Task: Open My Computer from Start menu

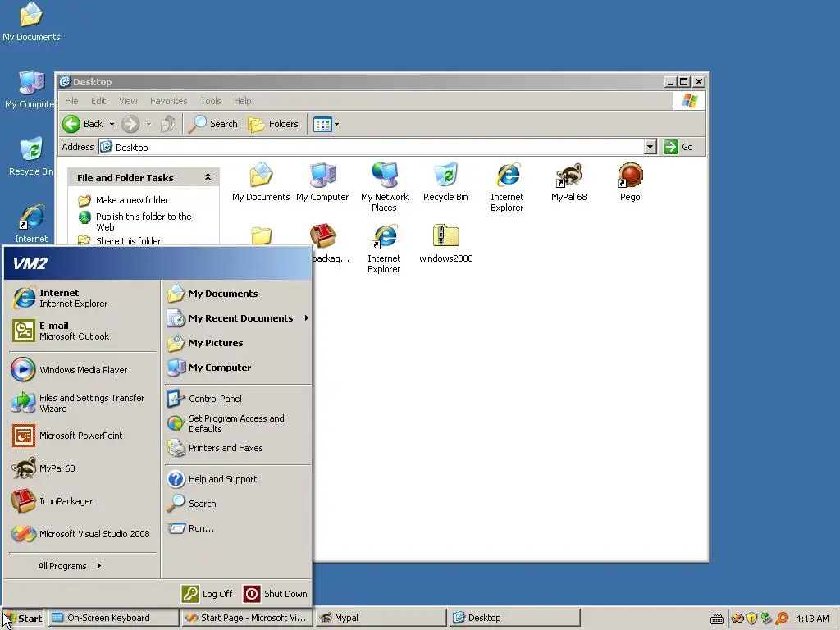Action: (x=237, y=367)
